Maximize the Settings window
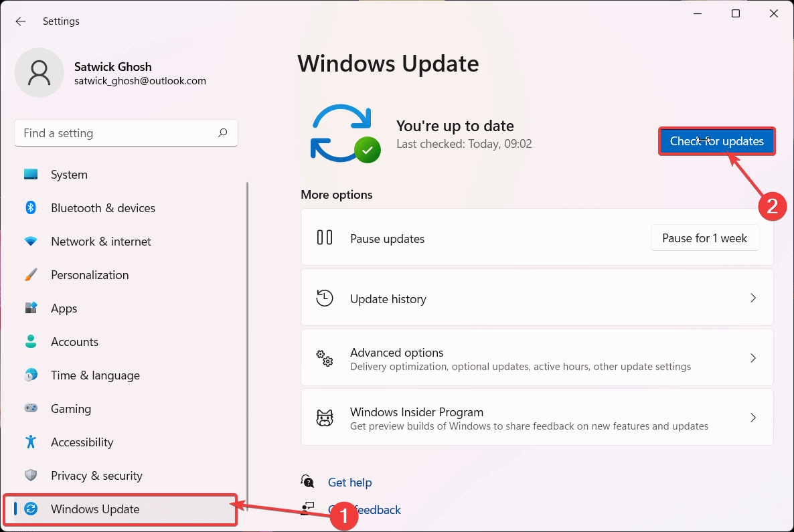 pyautogui.click(x=736, y=13)
